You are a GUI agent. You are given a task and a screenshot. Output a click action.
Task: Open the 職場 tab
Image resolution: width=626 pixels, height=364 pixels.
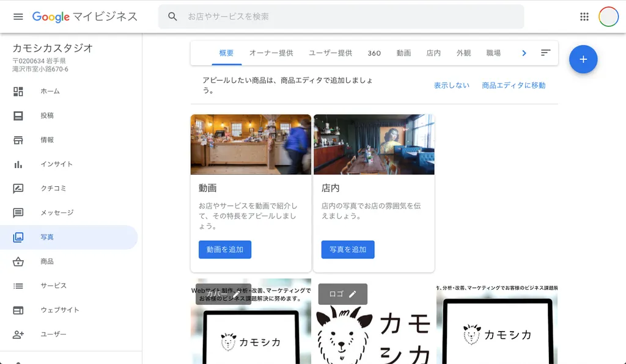pos(493,53)
